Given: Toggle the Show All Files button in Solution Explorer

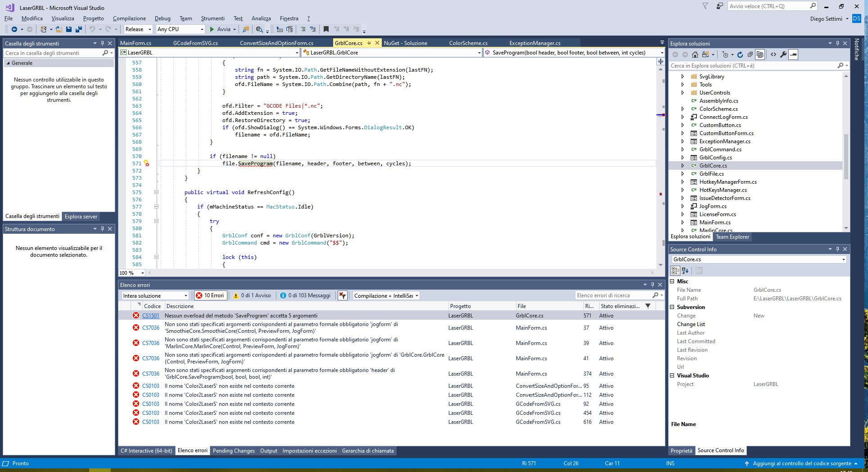Looking at the screenshot, I should [x=760, y=54].
